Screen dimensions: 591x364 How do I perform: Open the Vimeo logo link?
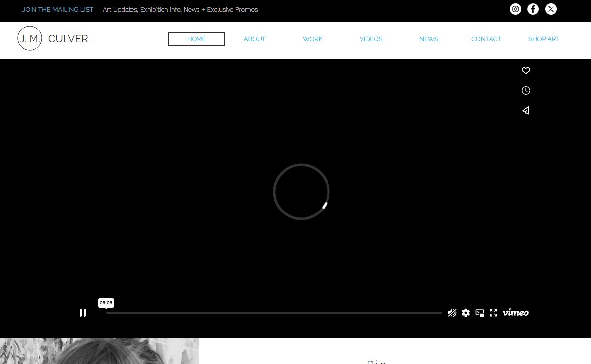(516, 312)
